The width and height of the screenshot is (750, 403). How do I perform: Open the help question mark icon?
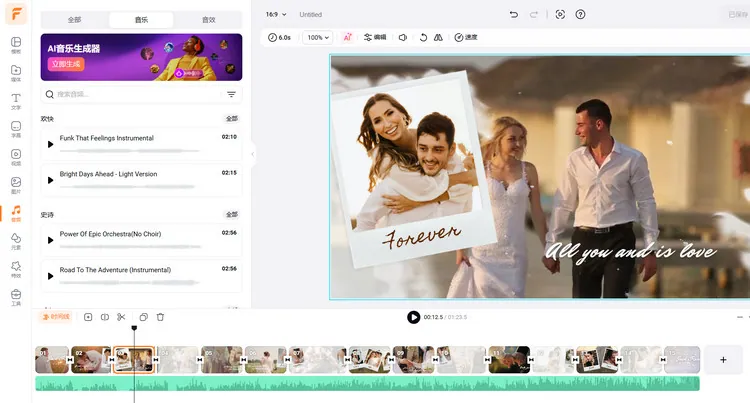click(580, 14)
